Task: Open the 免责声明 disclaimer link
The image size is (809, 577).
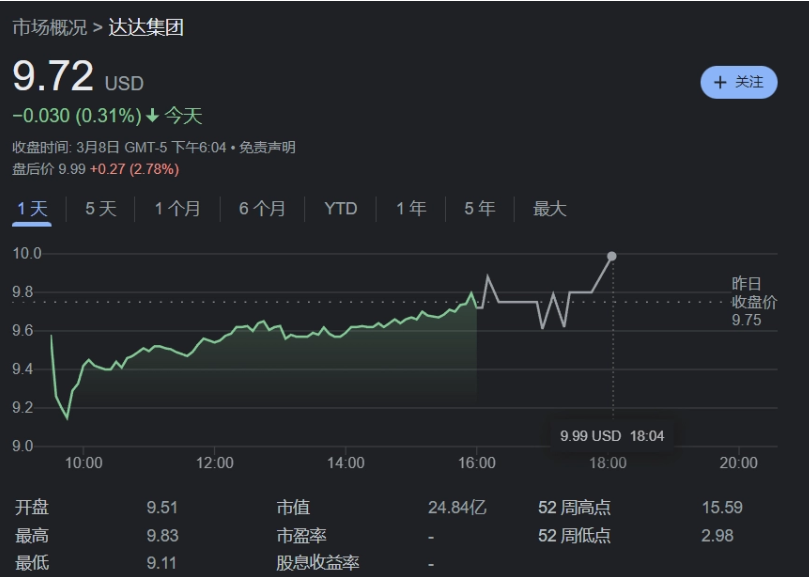Action: point(267,148)
